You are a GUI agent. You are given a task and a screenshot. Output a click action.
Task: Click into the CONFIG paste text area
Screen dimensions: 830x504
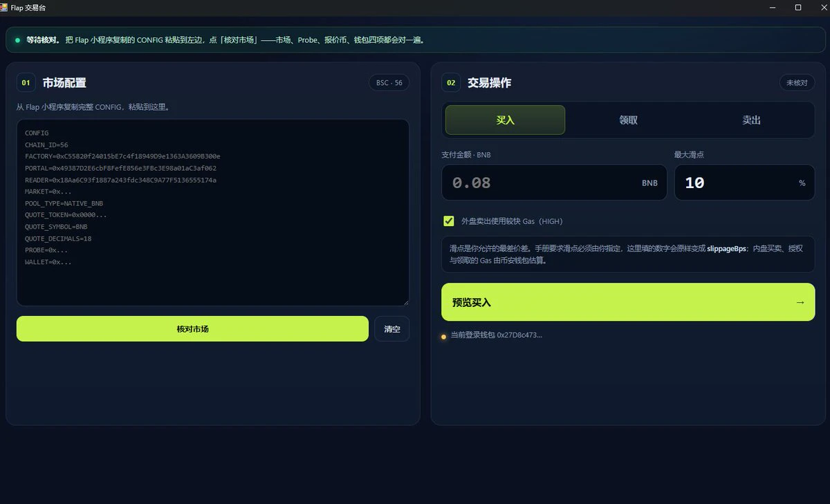coord(213,212)
